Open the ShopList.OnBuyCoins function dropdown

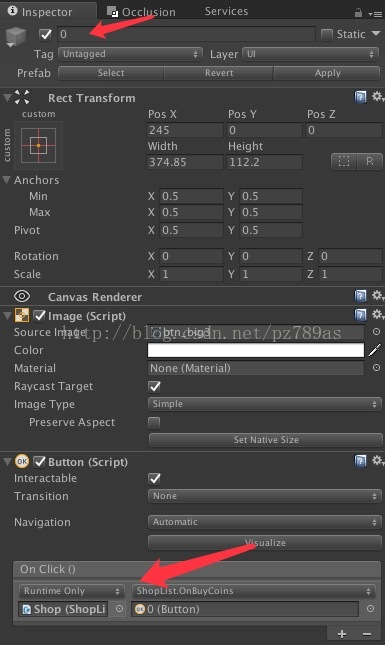click(253, 591)
